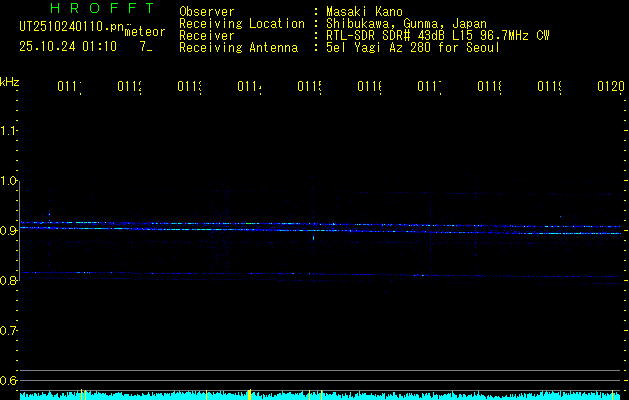
Task: Click the first time marker on the axis
Action: click(69, 88)
